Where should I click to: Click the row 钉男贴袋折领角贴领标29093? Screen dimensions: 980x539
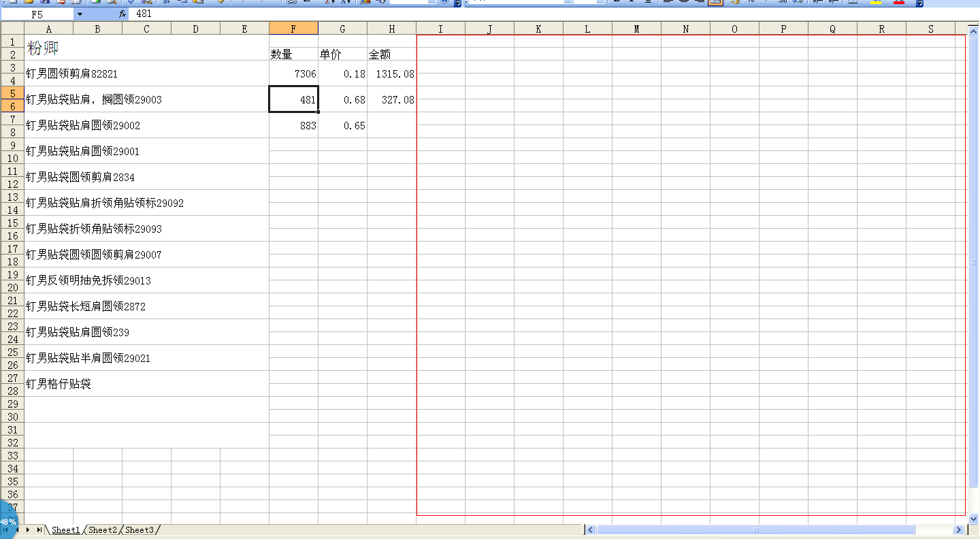point(146,229)
